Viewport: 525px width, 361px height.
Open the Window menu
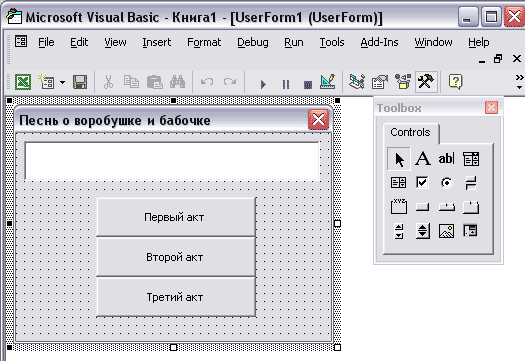click(x=433, y=42)
